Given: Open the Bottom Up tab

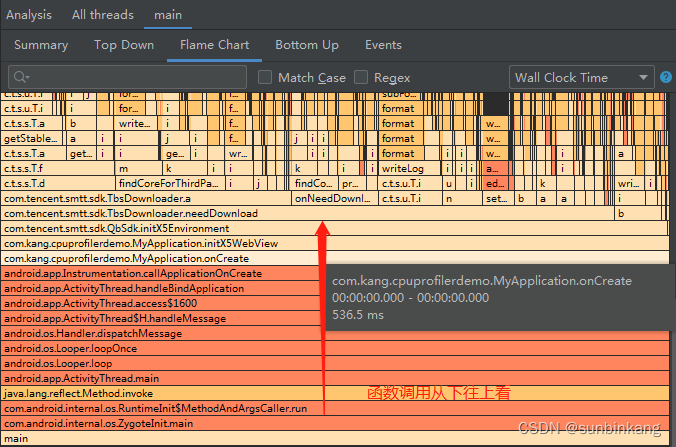Looking at the screenshot, I should [307, 45].
